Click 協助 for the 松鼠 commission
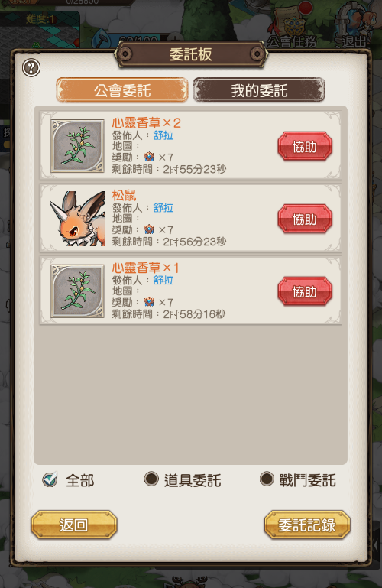Screen dimensions: 382x588 pos(305,219)
